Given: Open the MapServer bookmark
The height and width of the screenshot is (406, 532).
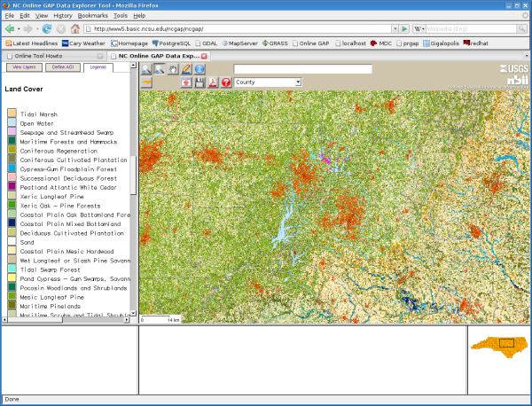Looking at the screenshot, I should [240, 43].
